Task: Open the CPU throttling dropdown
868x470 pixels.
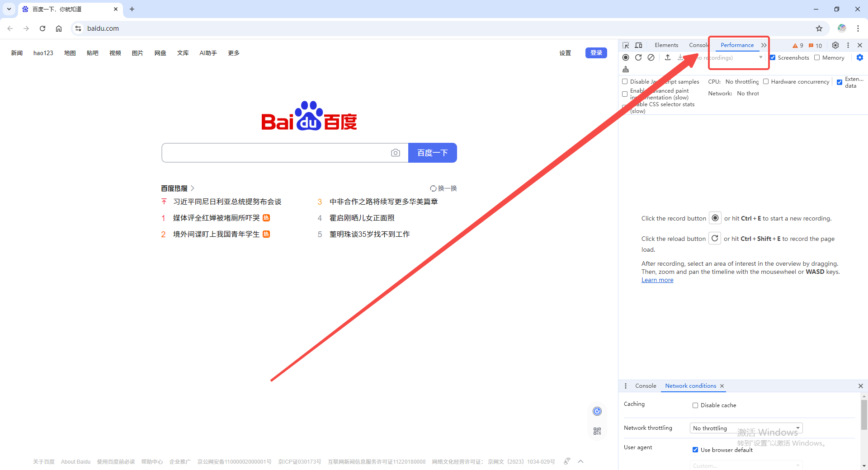Action: 742,82
